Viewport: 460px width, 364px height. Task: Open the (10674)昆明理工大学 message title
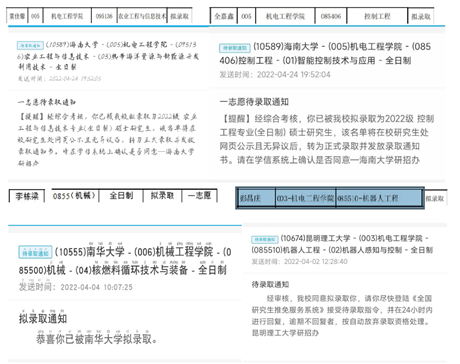tap(342, 244)
